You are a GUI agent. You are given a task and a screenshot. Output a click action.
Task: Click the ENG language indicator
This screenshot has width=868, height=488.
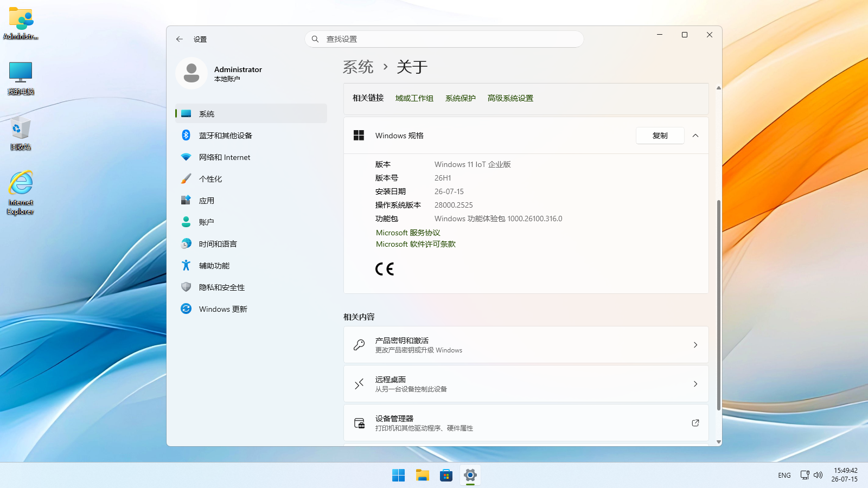(784, 475)
